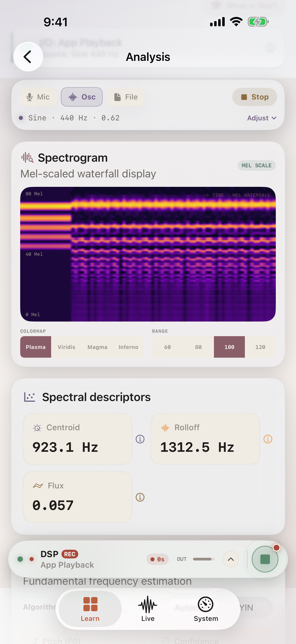Click the REC badge in DSP bar

pyautogui.click(x=70, y=554)
